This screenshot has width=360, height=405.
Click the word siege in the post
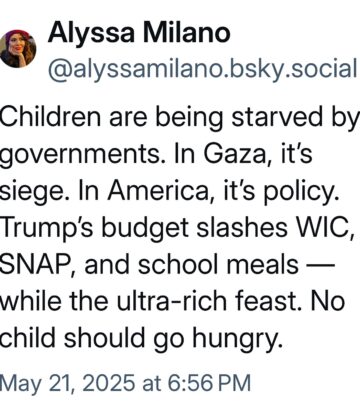point(32,192)
